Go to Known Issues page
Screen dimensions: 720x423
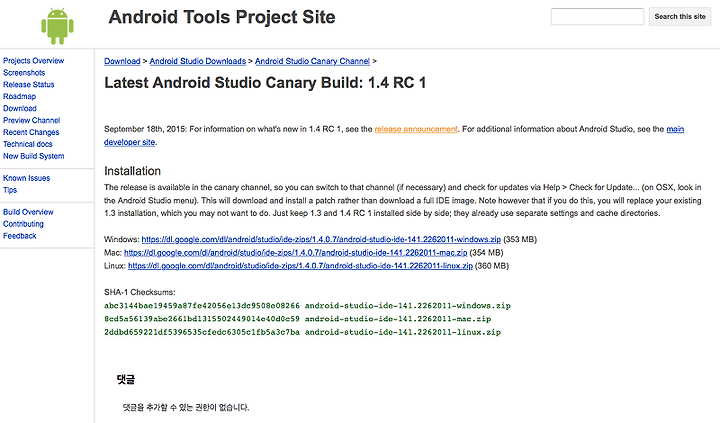(x=27, y=178)
